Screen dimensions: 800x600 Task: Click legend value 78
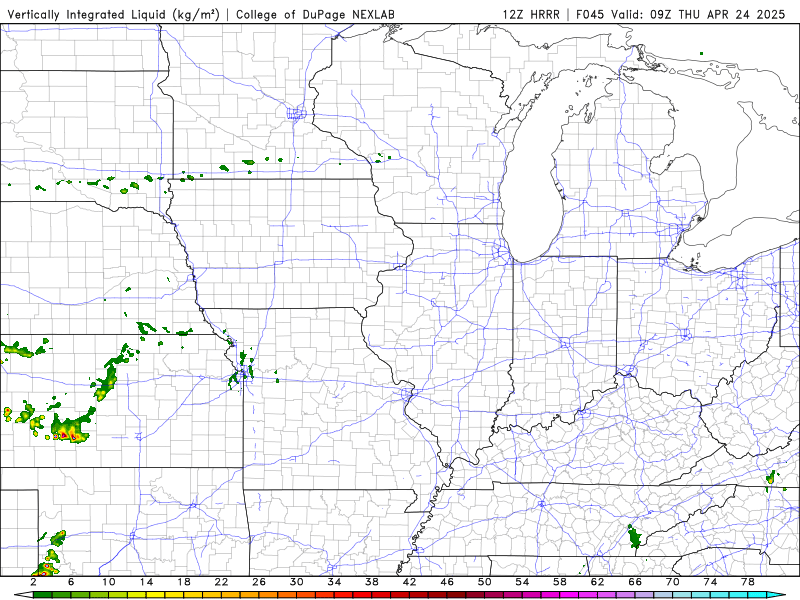click(x=748, y=582)
